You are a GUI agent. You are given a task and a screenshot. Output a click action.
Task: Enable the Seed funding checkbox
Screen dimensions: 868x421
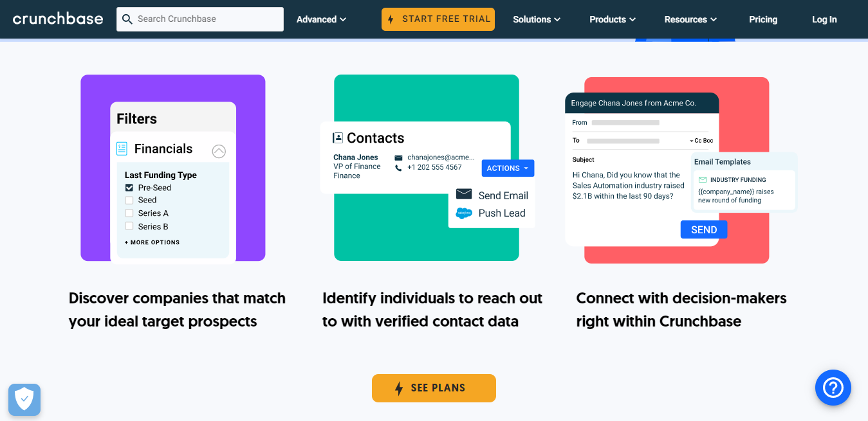[x=129, y=200]
